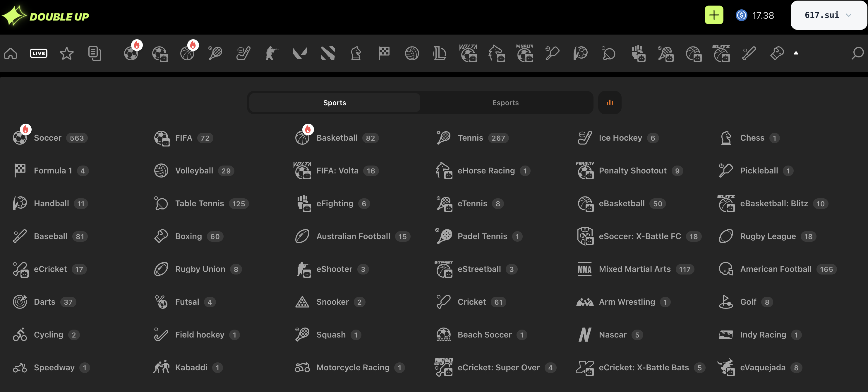Toggle the orange bar chart sort button

[x=610, y=103]
